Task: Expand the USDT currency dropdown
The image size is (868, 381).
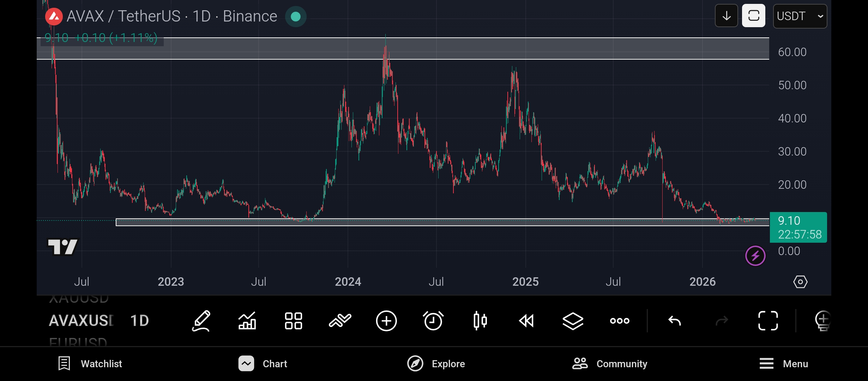Action: click(x=800, y=16)
